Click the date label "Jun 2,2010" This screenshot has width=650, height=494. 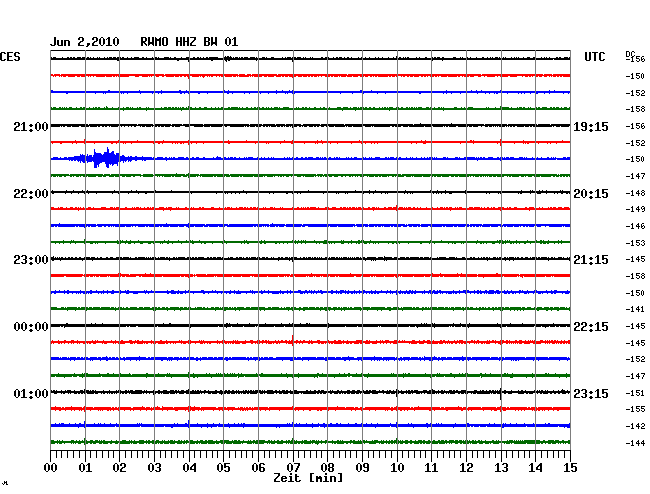click(x=85, y=42)
